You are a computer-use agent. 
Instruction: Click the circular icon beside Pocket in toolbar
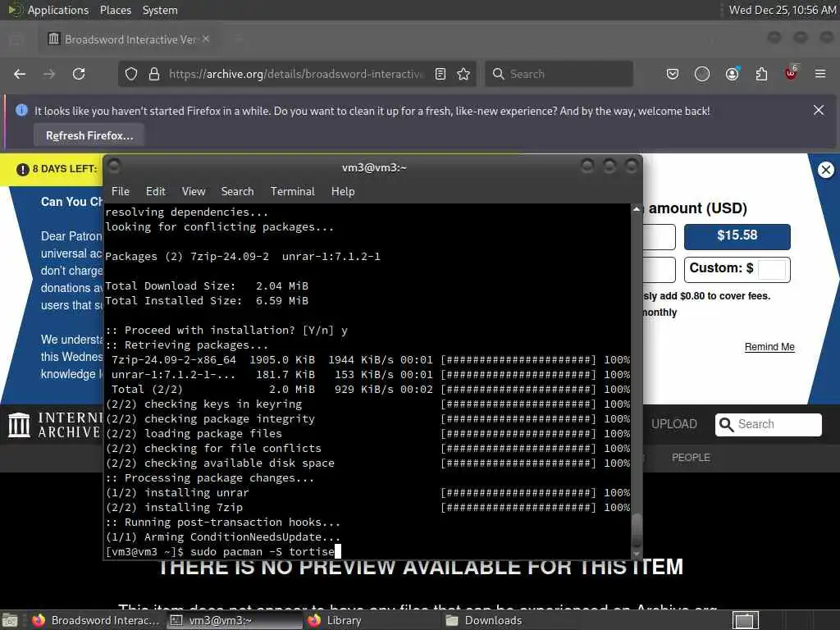pyautogui.click(x=702, y=74)
